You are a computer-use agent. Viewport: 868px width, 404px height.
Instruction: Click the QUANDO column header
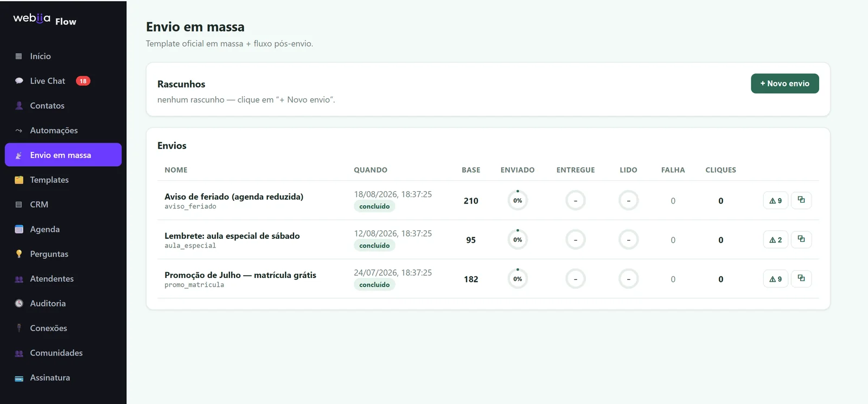pos(371,170)
